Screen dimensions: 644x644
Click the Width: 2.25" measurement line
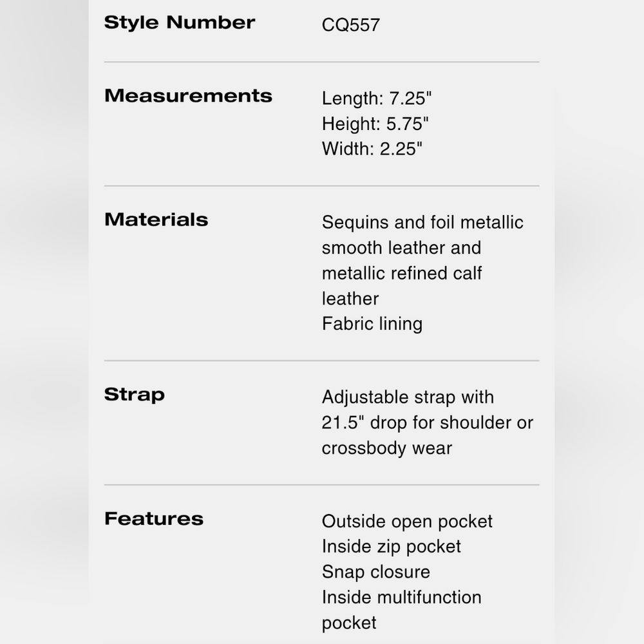(372, 149)
